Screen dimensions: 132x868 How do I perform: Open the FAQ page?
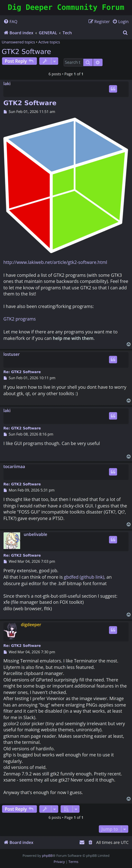[x=11, y=22]
